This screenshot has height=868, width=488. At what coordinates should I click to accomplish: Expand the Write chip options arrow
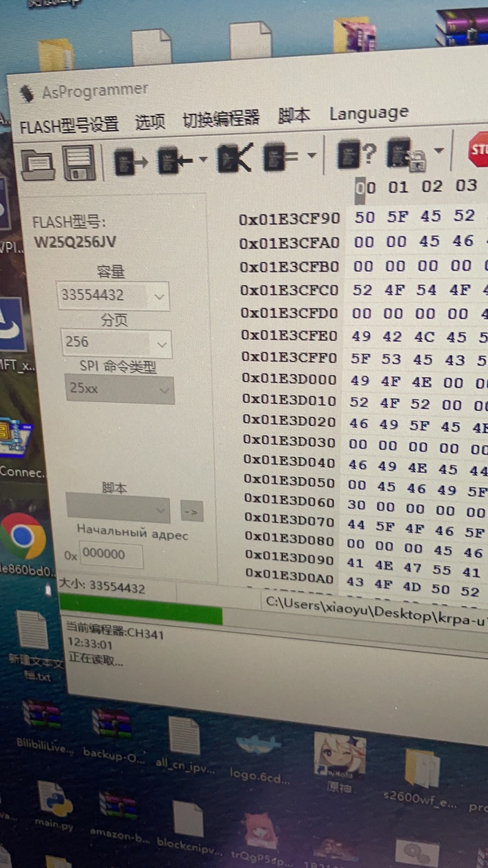[203, 160]
